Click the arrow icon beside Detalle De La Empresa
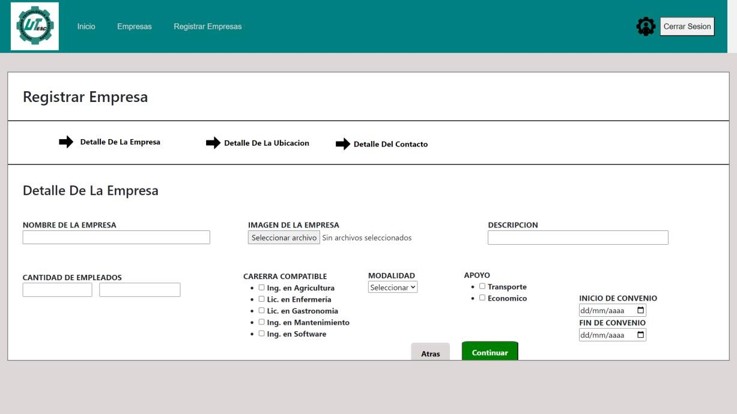This screenshot has height=414, width=737. [x=66, y=142]
